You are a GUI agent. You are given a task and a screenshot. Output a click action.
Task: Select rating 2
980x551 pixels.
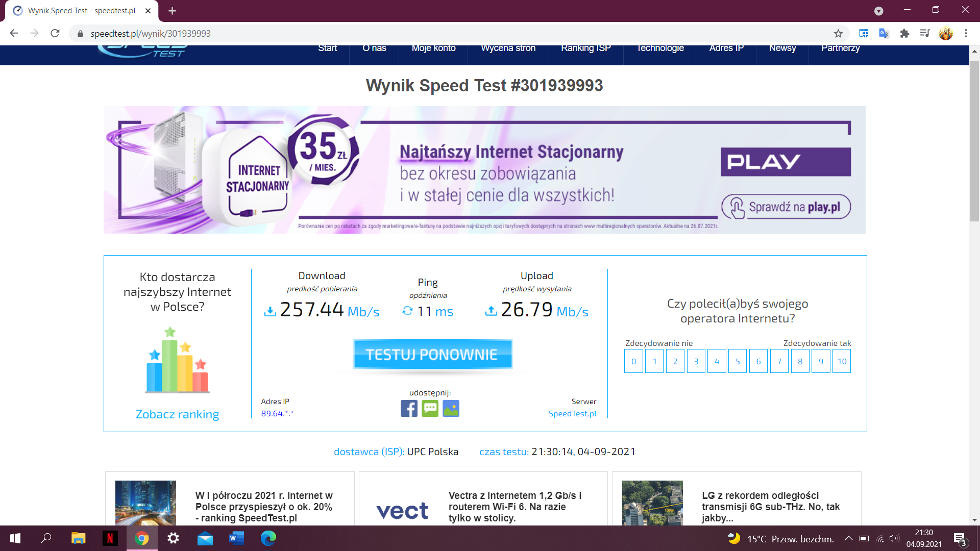pyautogui.click(x=675, y=361)
